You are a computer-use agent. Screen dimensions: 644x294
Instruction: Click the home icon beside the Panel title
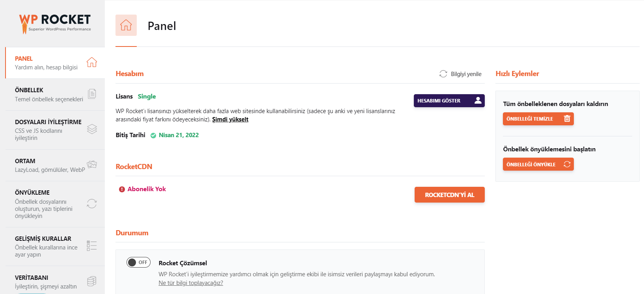point(126,25)
